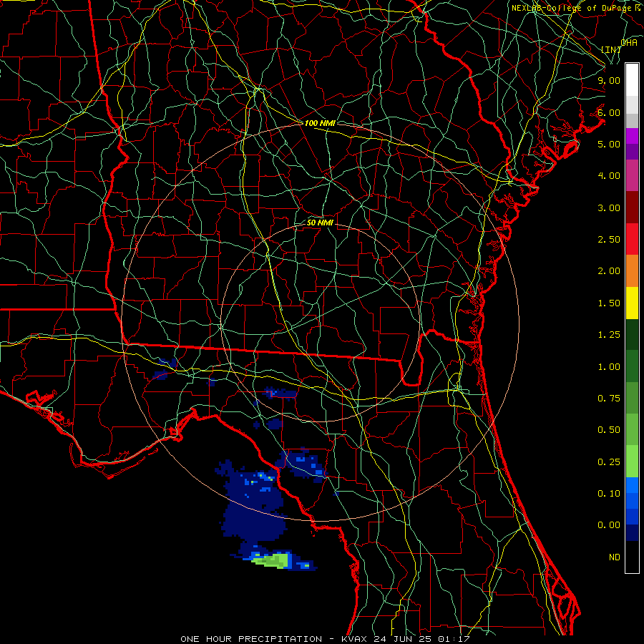The width and height of the screenshot is (644, 644).
Task: Click the 4.00 legend value
Action: click(609, 176)
